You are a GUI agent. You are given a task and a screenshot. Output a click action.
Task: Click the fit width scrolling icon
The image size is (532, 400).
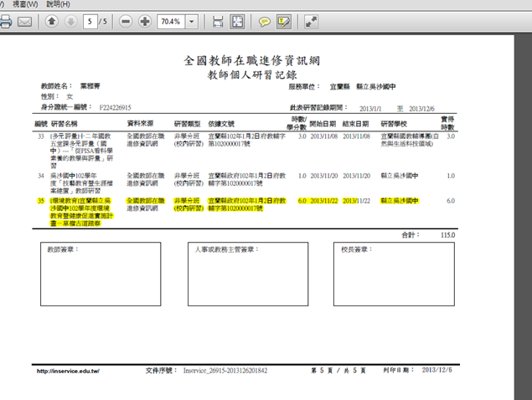click(218, 21)
